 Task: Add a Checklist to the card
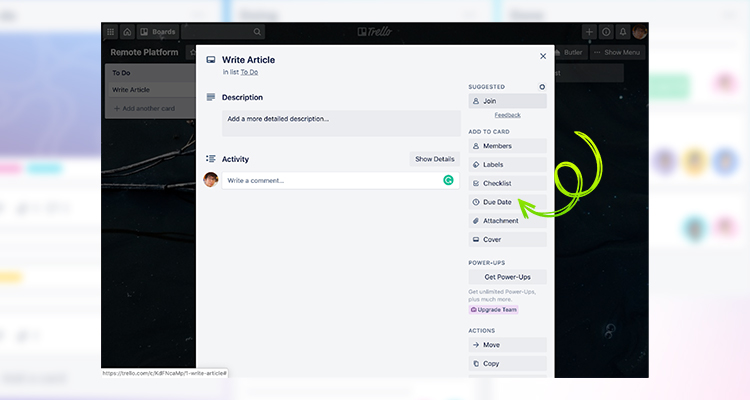(x=507, y=183)
